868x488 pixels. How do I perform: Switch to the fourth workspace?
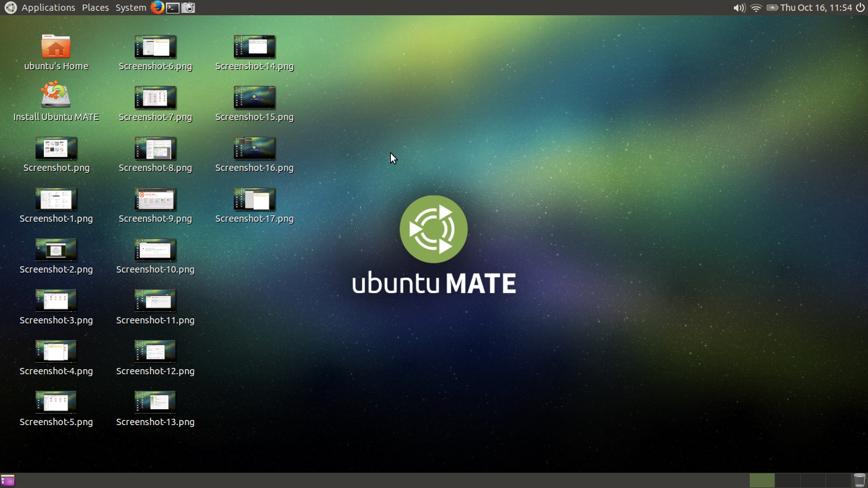838,480
